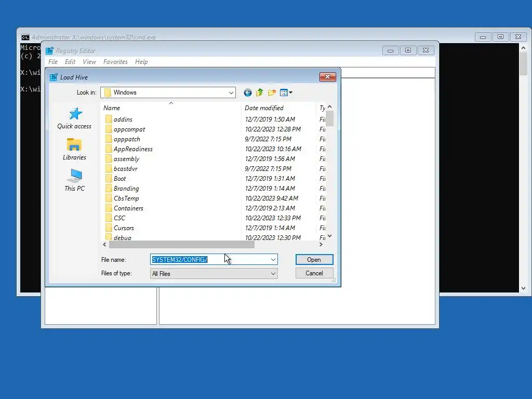Minimize the Registry Editor window

tap(391, 50)
